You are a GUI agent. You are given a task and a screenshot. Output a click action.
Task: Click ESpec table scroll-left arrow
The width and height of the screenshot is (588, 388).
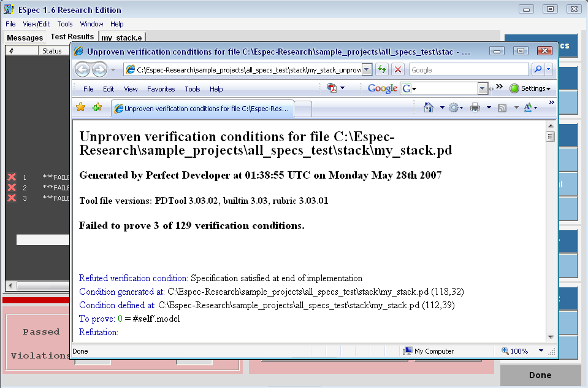tap(10, 286)
